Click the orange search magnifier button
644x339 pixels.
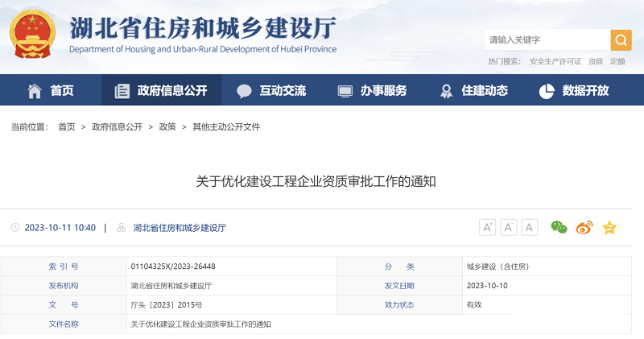click(x=621, y=39)
